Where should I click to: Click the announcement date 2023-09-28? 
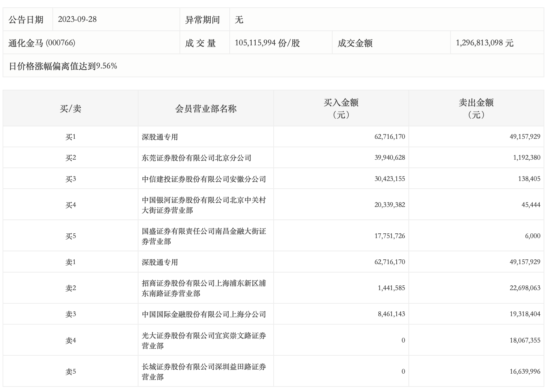point(77,19)
